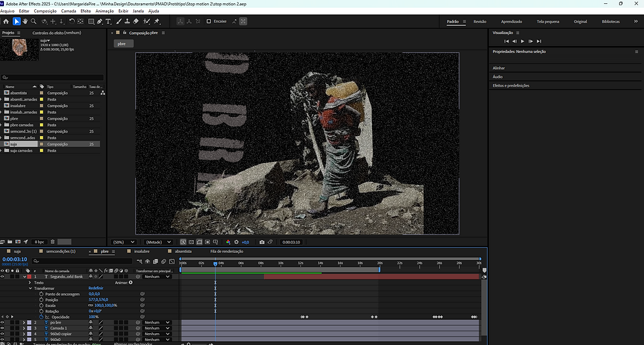Screen dimensions: 644x345
Task: Expand the Camada 1 layer properties
Action: point(24,329)
